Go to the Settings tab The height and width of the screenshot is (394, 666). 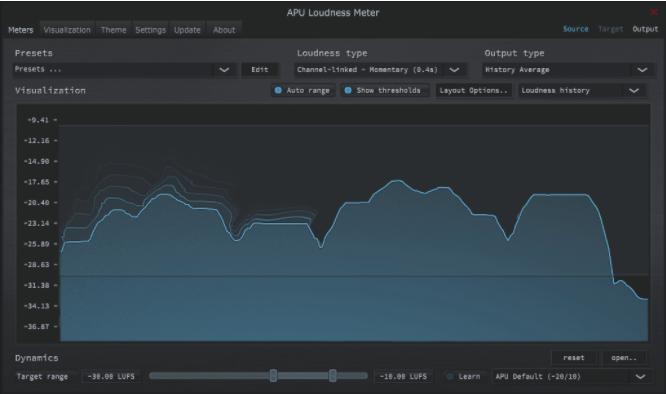click(x=150, y=30)
